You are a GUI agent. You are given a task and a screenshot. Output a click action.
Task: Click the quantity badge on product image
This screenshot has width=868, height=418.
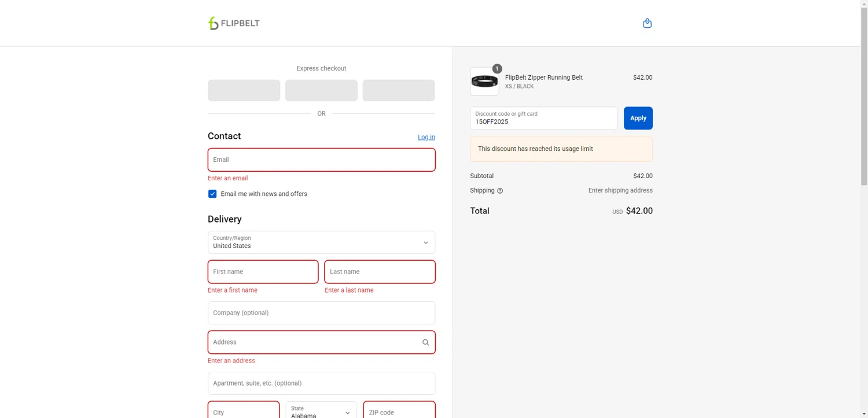click(497, 68)
